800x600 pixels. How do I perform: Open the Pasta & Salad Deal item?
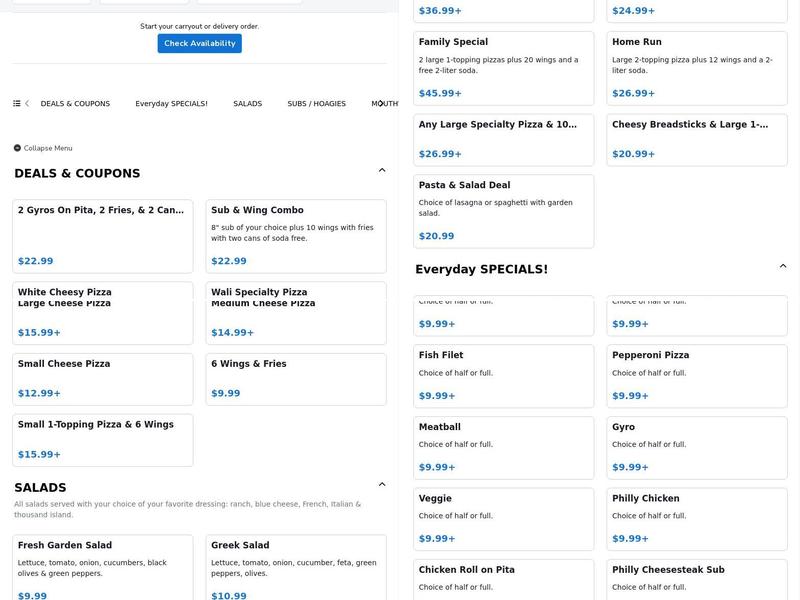click(x=503, y=211)
